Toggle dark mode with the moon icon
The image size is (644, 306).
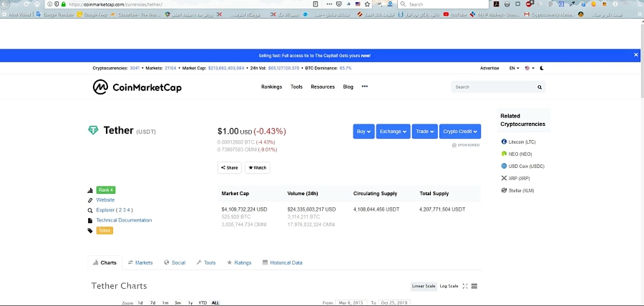542,68
